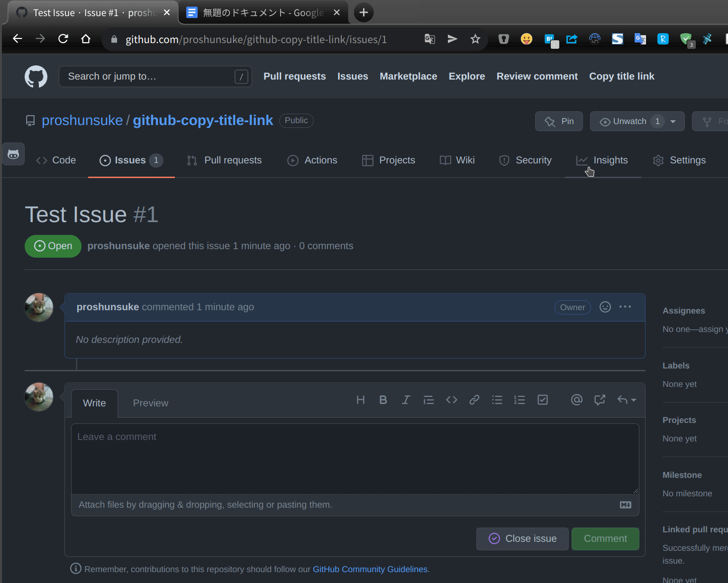Click Review comment in top navigation
728x583 pixels.
537,76
